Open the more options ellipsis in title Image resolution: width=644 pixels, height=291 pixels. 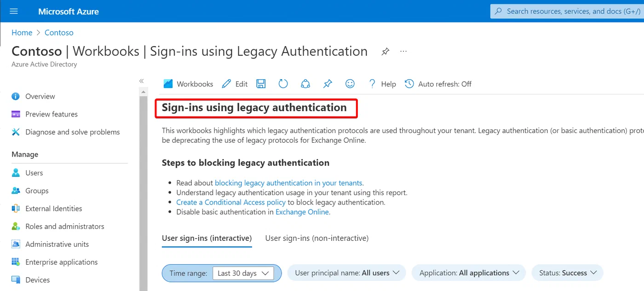click(403, 52)
